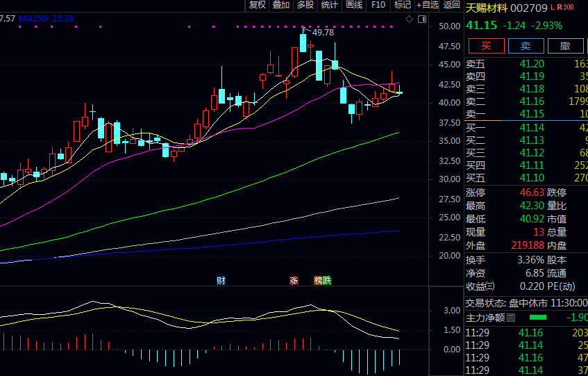The image size is (588, 376).
Task: Click the 撤 cancel order button
Action: click(x=565, y=46)
